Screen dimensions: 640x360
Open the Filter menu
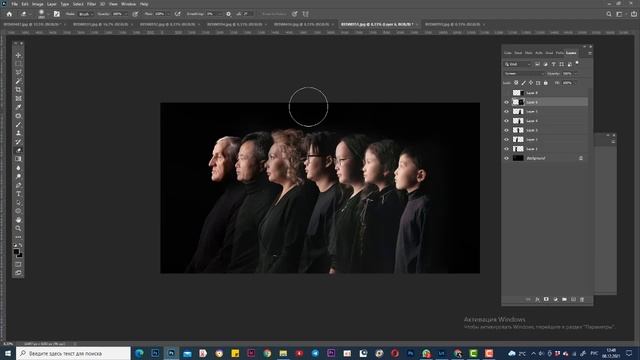click(91, 4)
